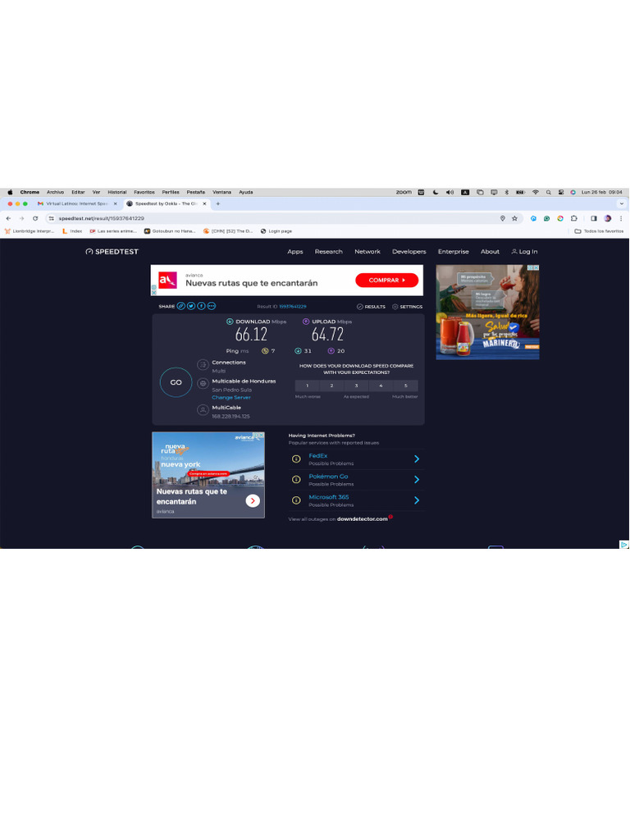
Task: Open downdetector.com link
Action: [362, 519]
